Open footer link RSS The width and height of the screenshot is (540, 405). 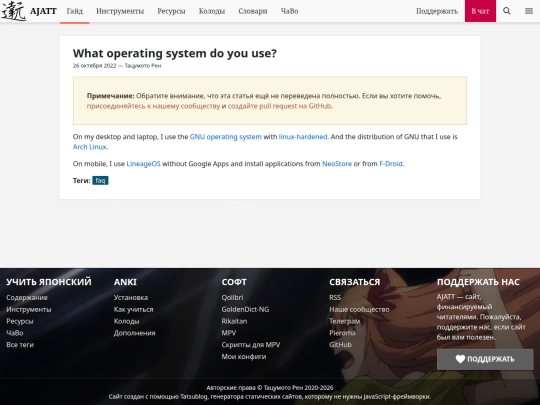pos(335,298)
